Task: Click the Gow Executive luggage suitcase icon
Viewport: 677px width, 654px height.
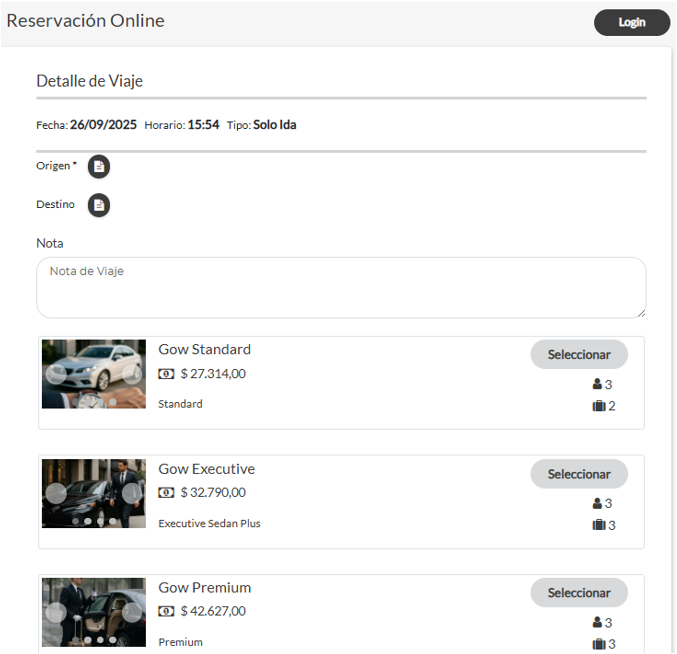Action: pyautogui.click(x=599, y=525)
